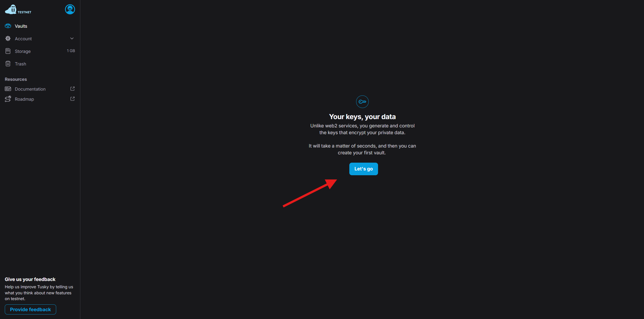Click the Account gear icon
Viewport: 644px width, 319px height.
click(8, 39)
